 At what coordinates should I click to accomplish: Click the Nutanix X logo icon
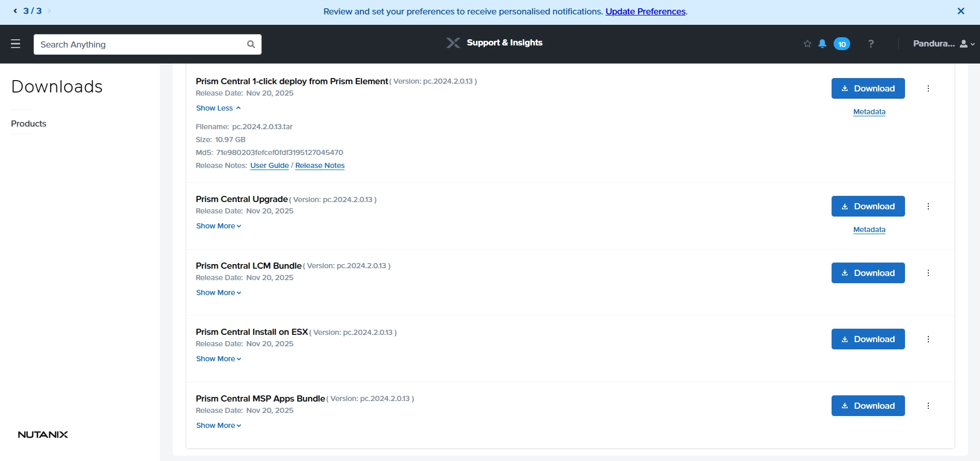tap(454, 43)
